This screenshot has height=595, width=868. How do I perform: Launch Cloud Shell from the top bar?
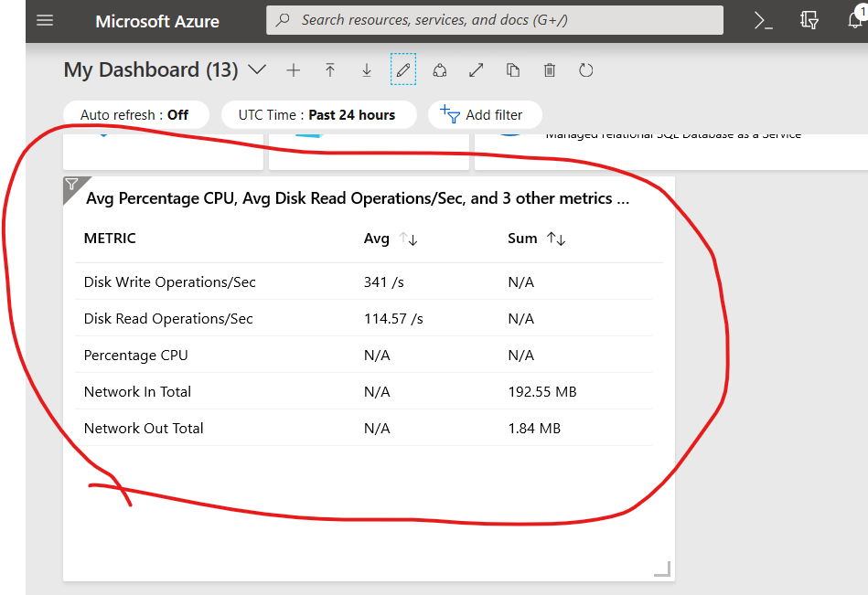[763, 20]
